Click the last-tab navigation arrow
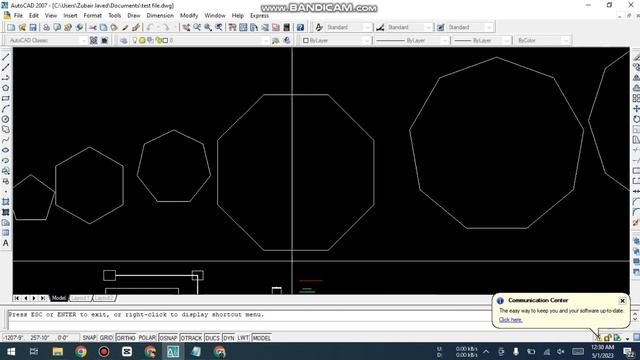This screenshot has height=360, width=640. (43, 298)
